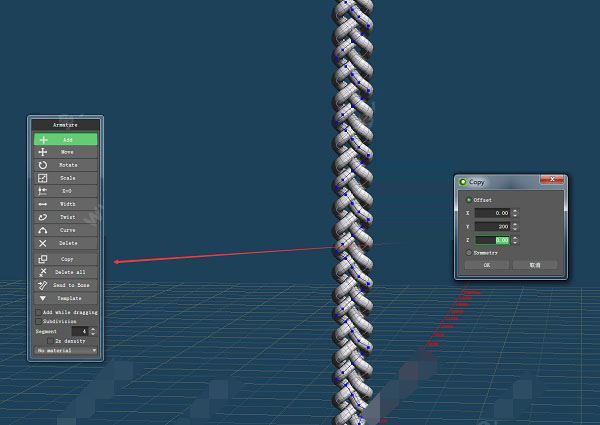
Task: Select the Symmetry radio option
Action: pyautogui.click(x=468, y=253)
